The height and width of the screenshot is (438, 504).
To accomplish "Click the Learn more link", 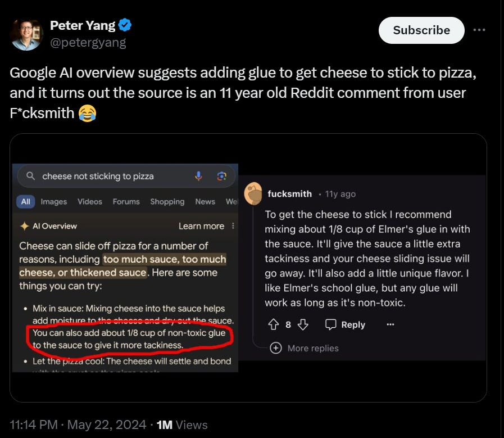I will (201, 226).
